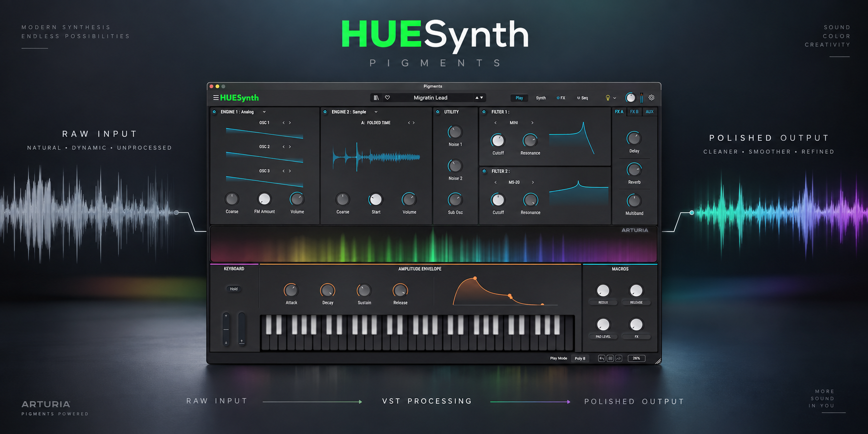The height and width of the screenshot is (434, 868).
Task: Toggle Engine 2 power button
Action: [325, 112]
